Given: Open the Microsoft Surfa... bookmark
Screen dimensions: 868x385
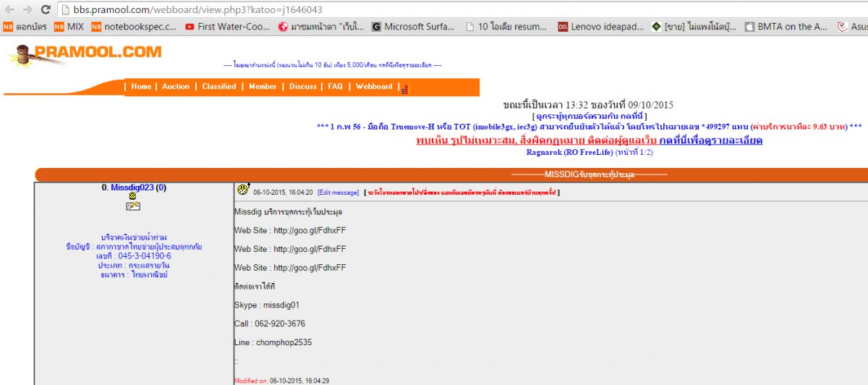Looking at the screenshot, I should point(414,27).
